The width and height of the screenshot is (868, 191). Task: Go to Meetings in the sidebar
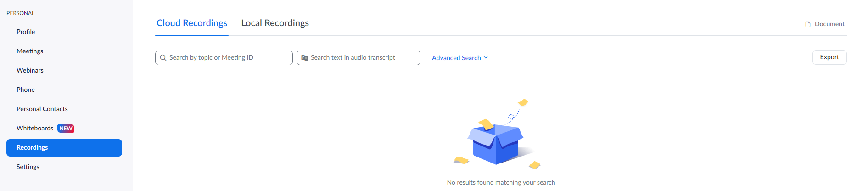tap(30, 51)
